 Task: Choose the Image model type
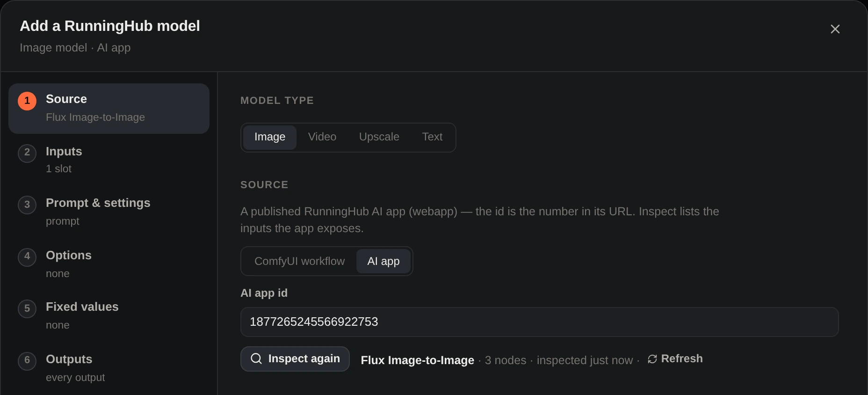[x=270, y=137]
